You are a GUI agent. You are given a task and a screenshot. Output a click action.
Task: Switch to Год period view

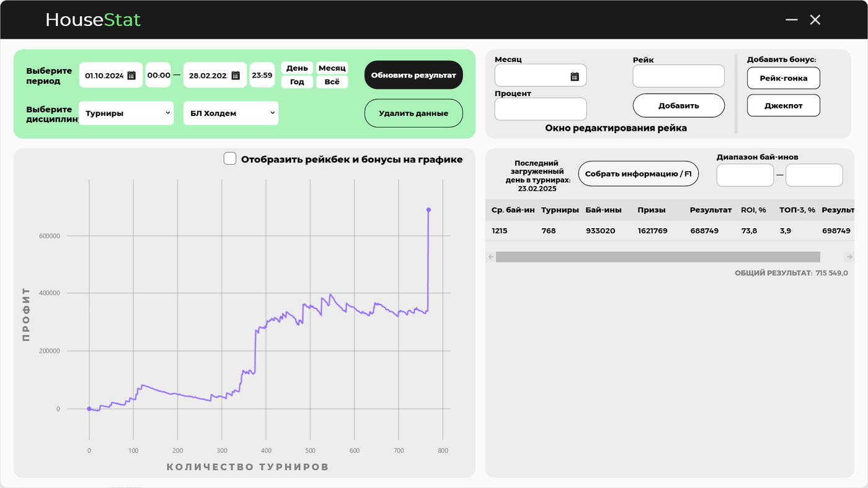tap(296, 81)
